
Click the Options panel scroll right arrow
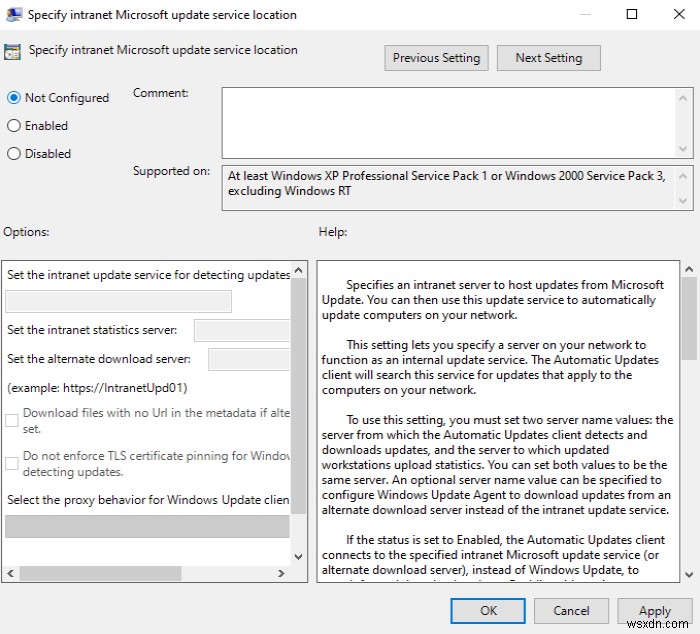(281, 573)
